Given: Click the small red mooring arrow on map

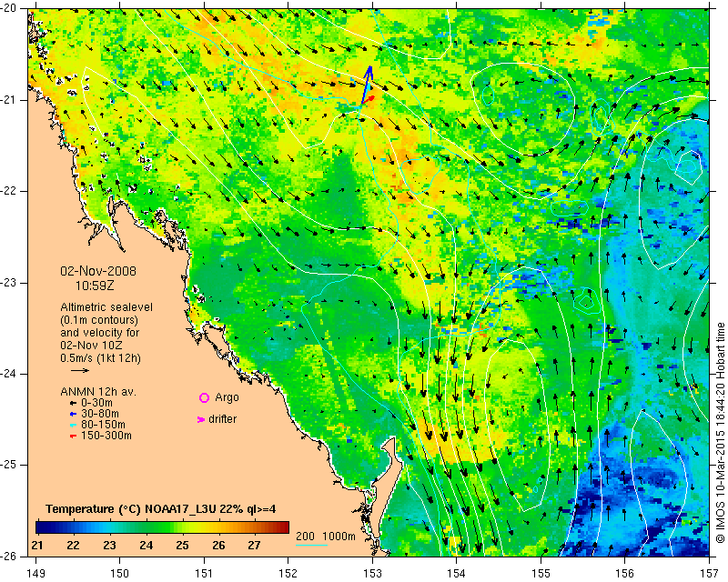Looking at the screenshot, I should [369, 99].
